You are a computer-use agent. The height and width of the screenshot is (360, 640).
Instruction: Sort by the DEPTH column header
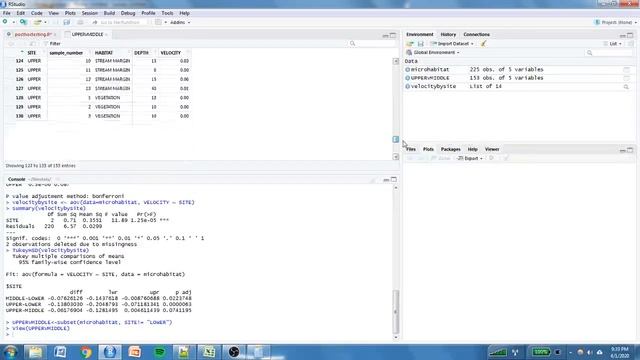142,53
